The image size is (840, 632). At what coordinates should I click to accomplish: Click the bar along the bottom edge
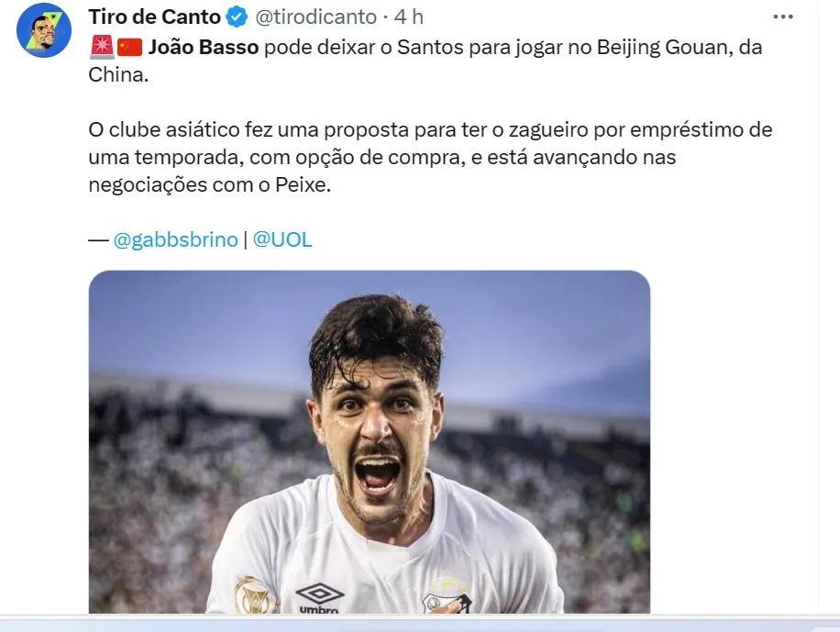(x=420, y=624)
